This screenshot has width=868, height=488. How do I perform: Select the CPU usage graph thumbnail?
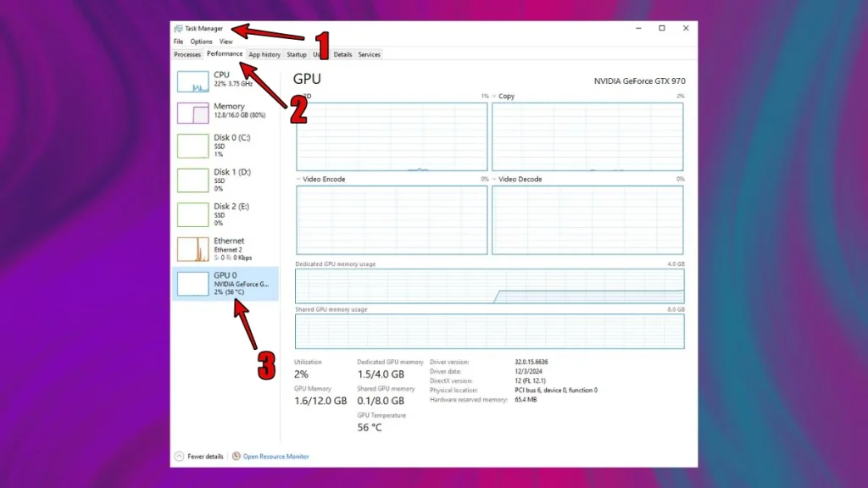click(x=192, y=81)
